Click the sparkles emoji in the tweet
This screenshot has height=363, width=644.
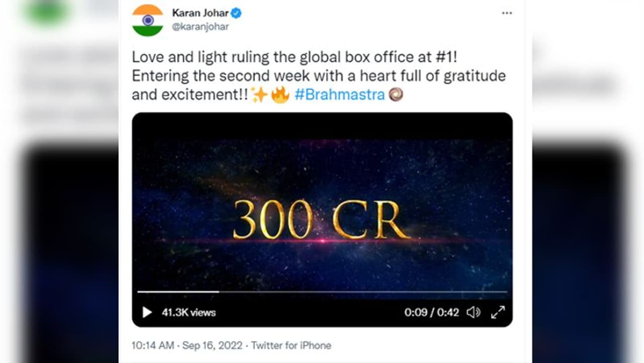[x=259, y=95]
